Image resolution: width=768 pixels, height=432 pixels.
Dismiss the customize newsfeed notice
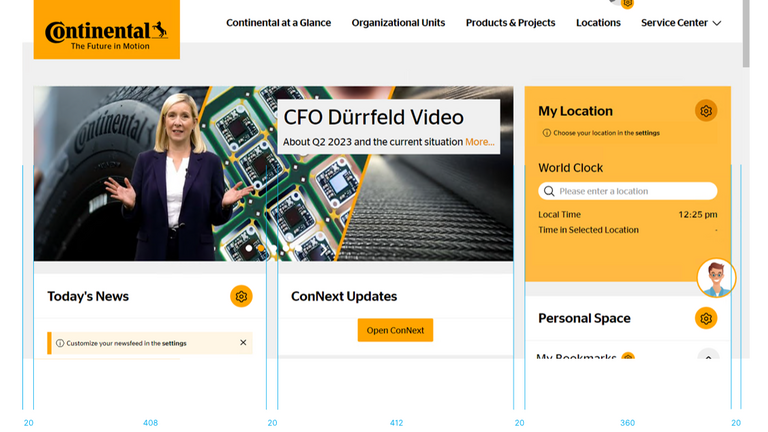tap(243, 343)
